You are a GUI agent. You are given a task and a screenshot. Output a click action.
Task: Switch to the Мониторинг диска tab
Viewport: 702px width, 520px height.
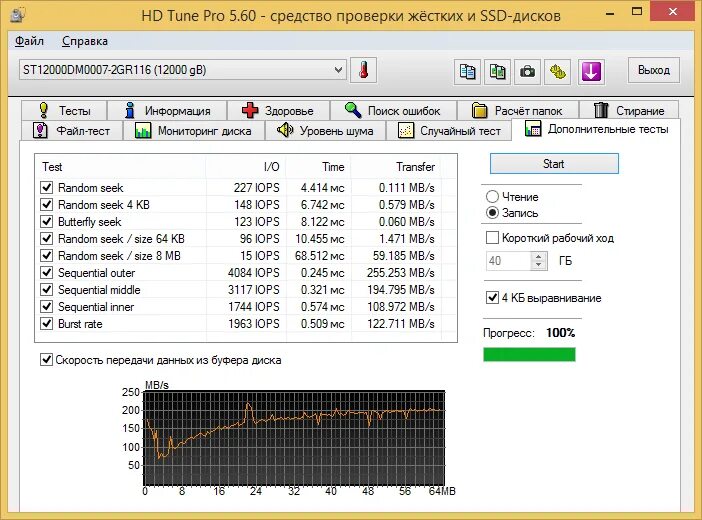194,130
